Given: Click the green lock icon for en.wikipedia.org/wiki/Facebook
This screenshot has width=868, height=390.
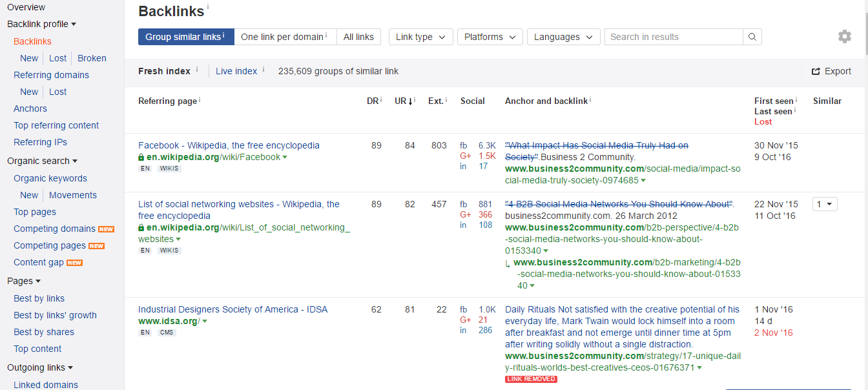Looking at the screenshot, I should click(141, 157).
